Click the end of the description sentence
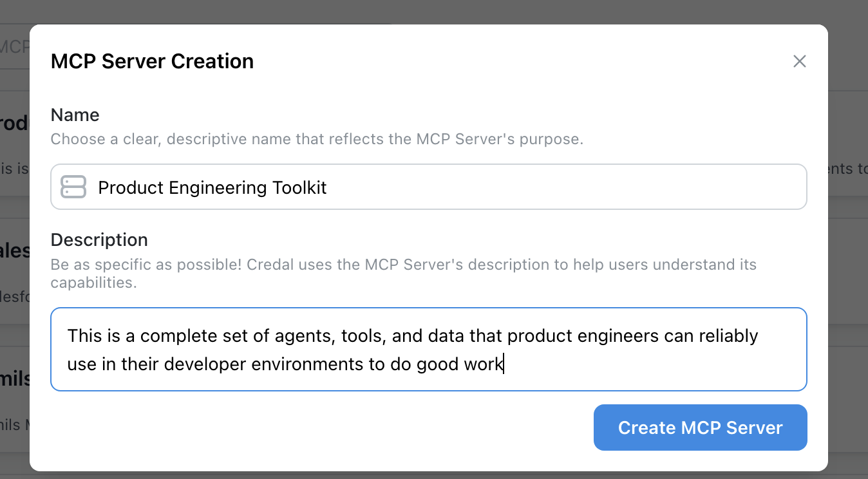The height and width of the screenshot is (479, 868). click(x=502, y=364)
